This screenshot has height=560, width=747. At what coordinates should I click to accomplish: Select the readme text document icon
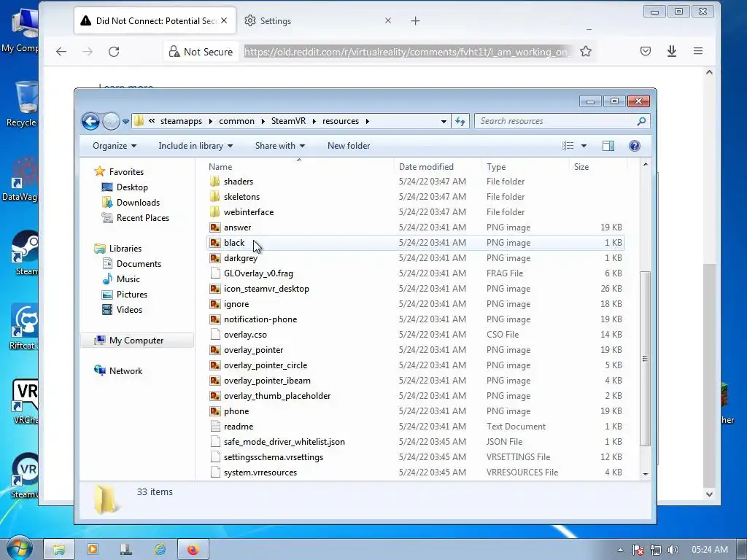215,426
